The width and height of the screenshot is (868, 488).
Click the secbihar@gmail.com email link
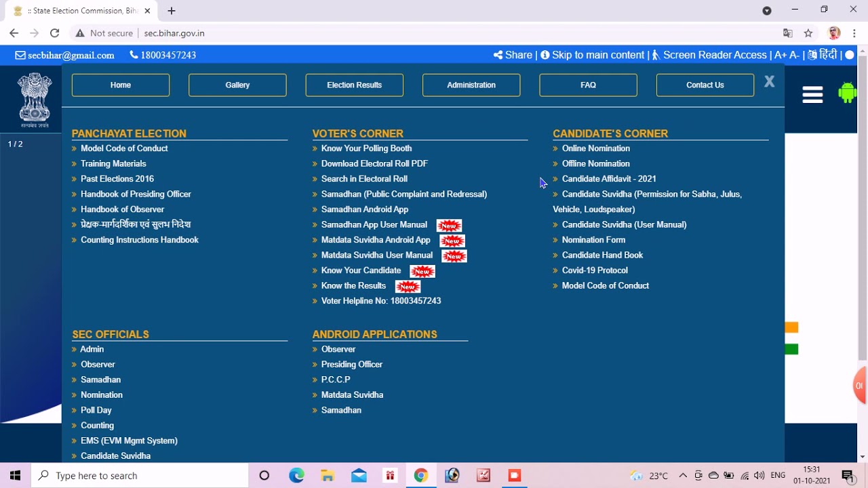coord(65,55)
